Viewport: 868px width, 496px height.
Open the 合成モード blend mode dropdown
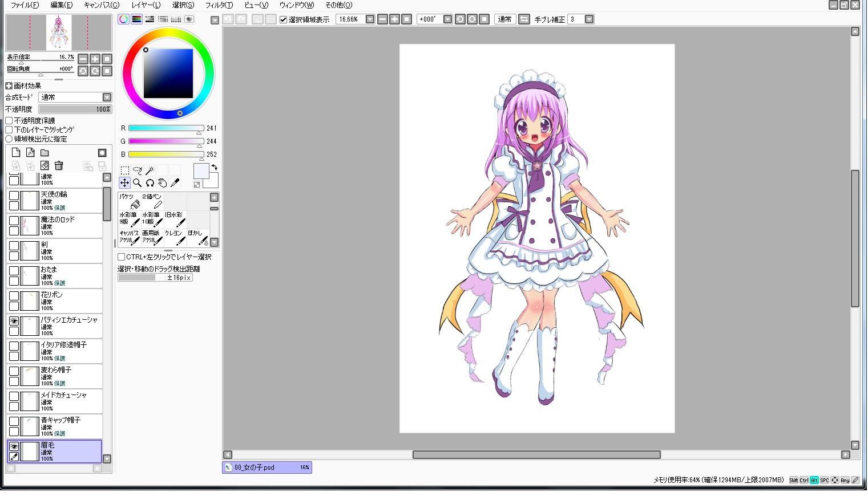pos(107,97)
